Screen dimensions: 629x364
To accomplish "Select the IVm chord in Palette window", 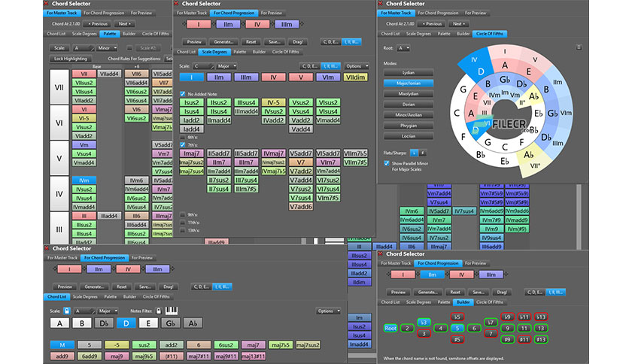I will click(x=84, y=180).
